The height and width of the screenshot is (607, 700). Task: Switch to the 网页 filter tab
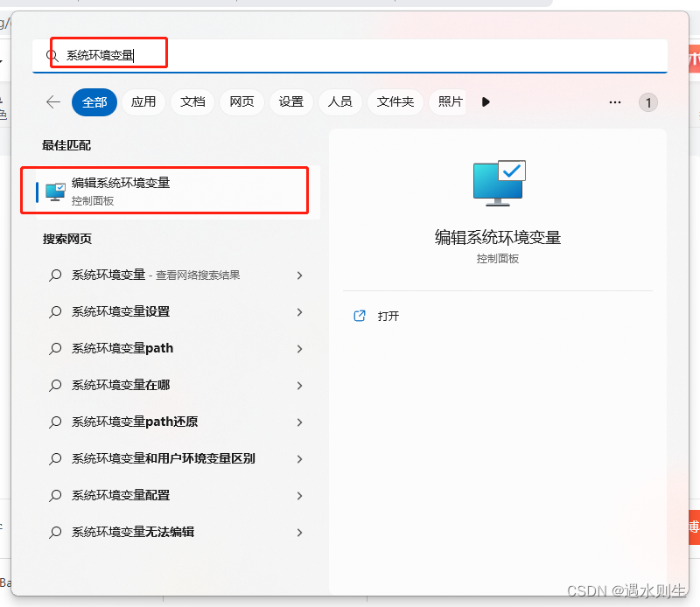(x=242, y=102)
